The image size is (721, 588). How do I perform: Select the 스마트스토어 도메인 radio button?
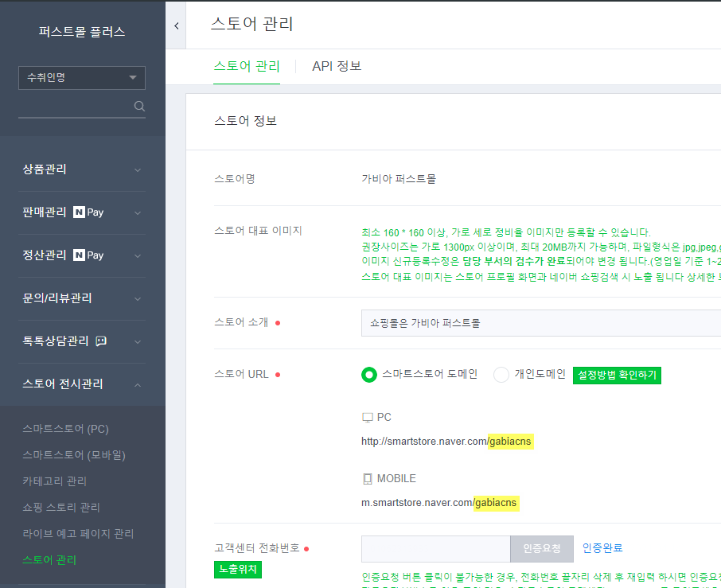click(368, 375)
